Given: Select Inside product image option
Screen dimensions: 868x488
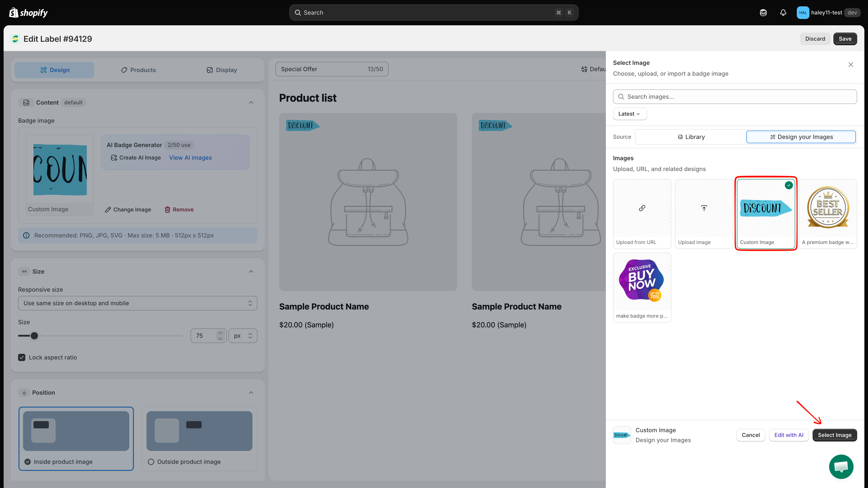Looking at the screenshot, I should [76, 439].
